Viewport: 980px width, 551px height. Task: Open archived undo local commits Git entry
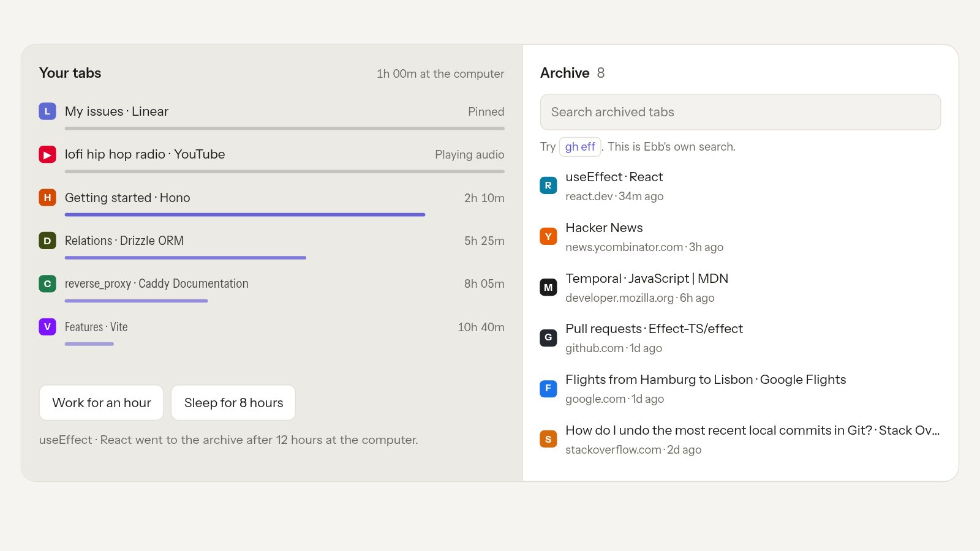click(741, 439)
